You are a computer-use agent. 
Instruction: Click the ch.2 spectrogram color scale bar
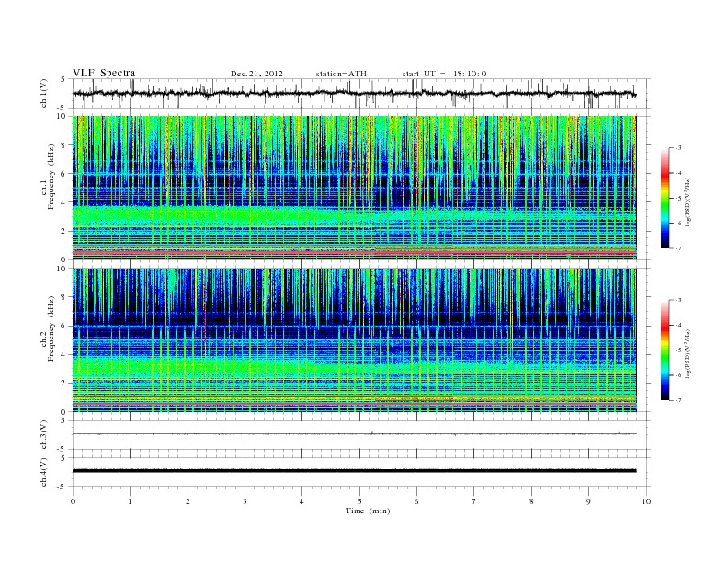[x=665, y=350]
